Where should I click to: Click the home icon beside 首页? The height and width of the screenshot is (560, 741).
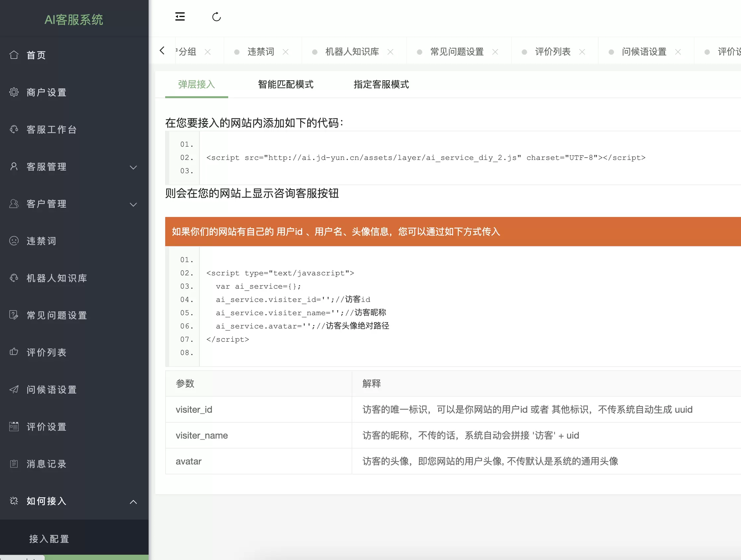tap(14, 55)
